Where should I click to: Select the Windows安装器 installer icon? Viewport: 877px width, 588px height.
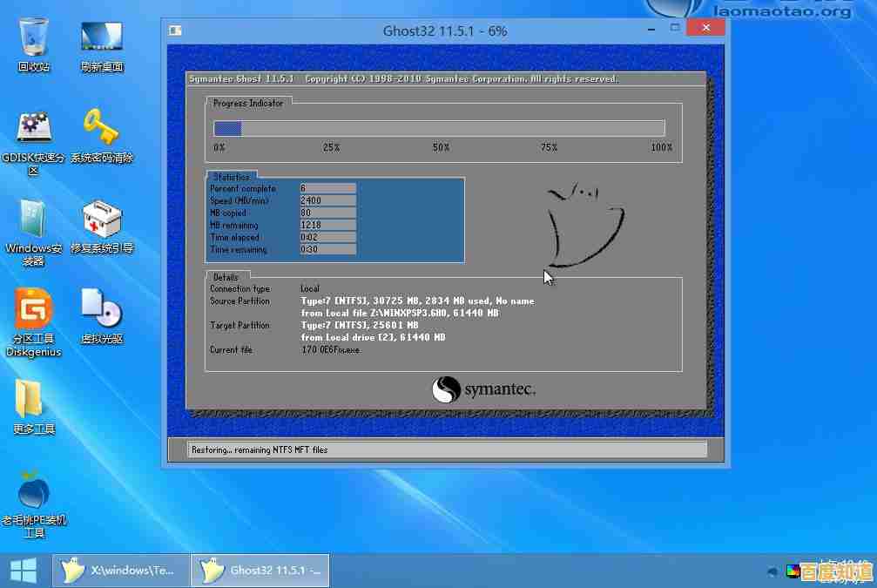tap(34, 220)
